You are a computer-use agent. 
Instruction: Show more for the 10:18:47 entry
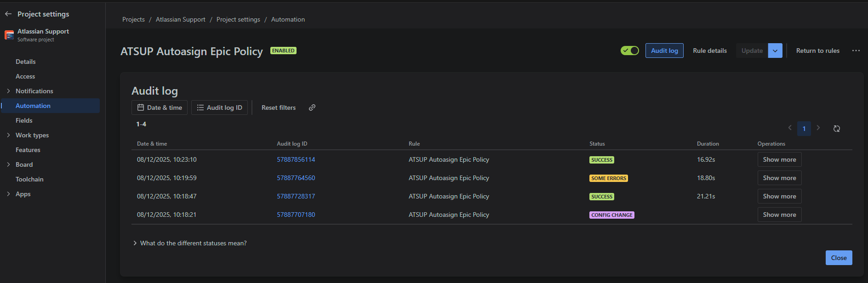(779, 196)
